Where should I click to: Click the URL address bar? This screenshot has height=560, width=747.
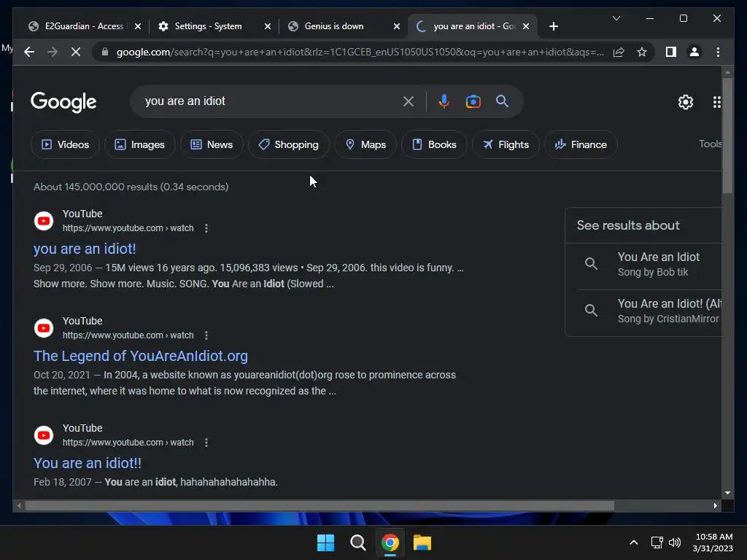360,52
